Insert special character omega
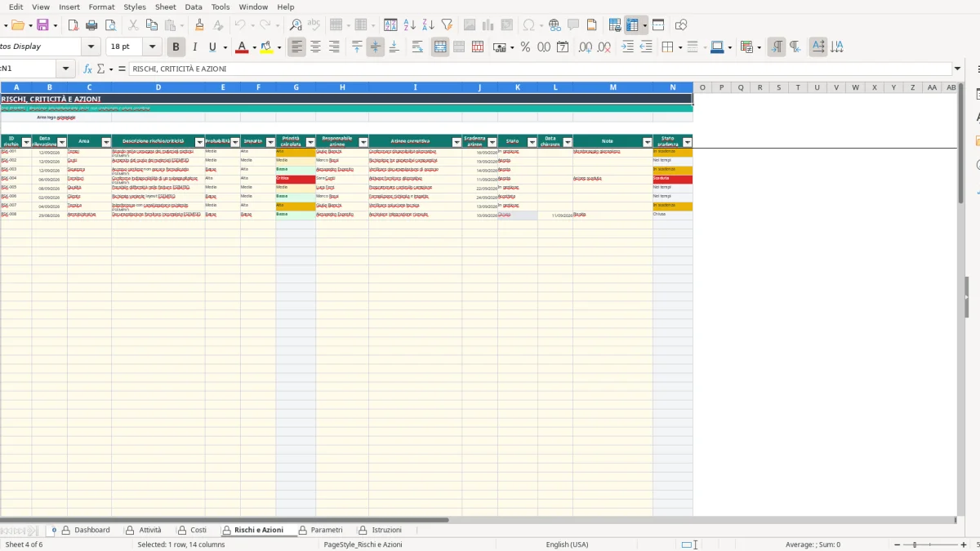The width and height of the screenshot is (980, 551). pos(528,25)
